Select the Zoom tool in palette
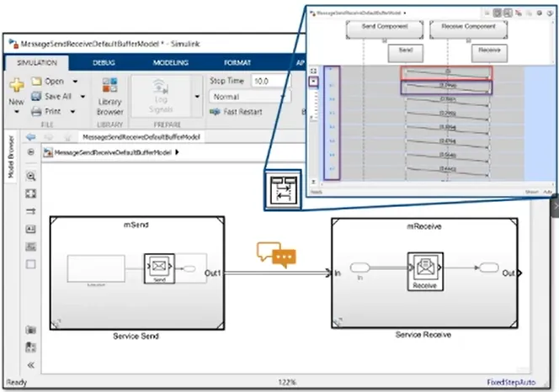Screen dimensions: 559x392 30,176
